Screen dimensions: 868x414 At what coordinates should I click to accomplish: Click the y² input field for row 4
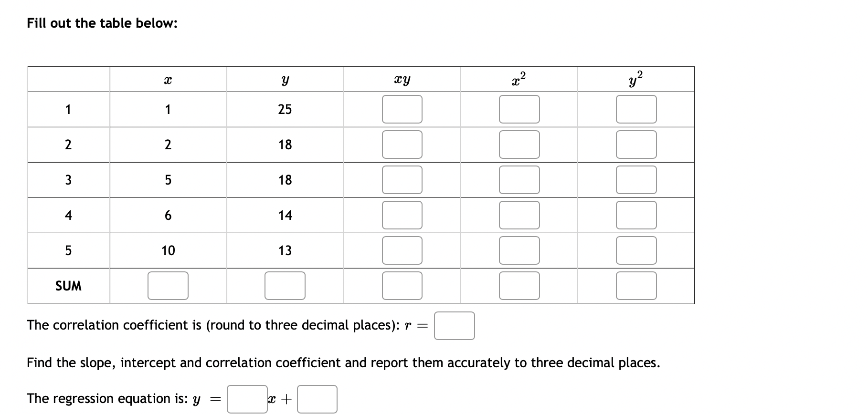tap(637, 215)
